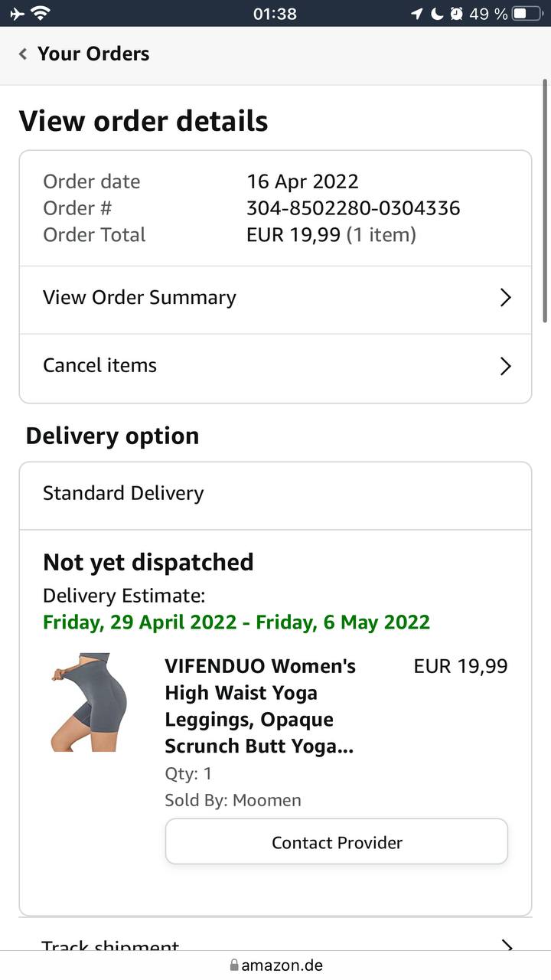The height and width of the screenshot is (980, 551).
Task: Tap the location arrow status icon
Action: pyautogui.click(x=417, y=13)
